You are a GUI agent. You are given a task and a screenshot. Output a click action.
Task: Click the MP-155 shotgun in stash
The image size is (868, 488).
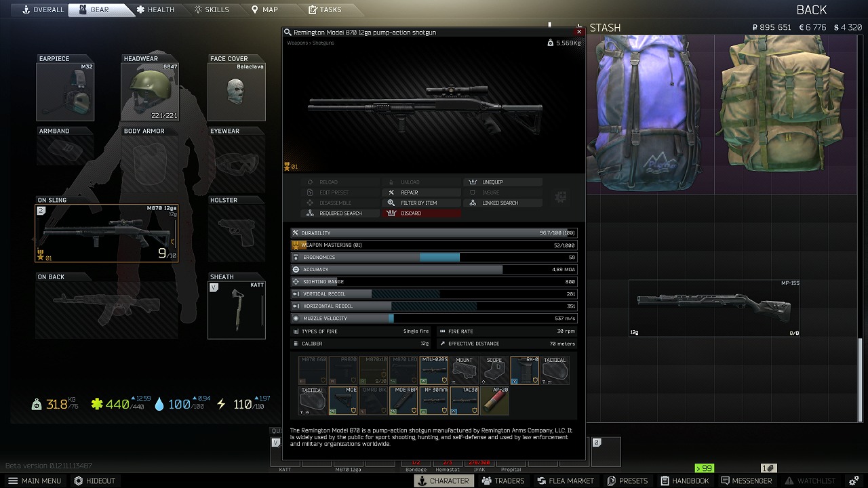(x=714, y=308)
